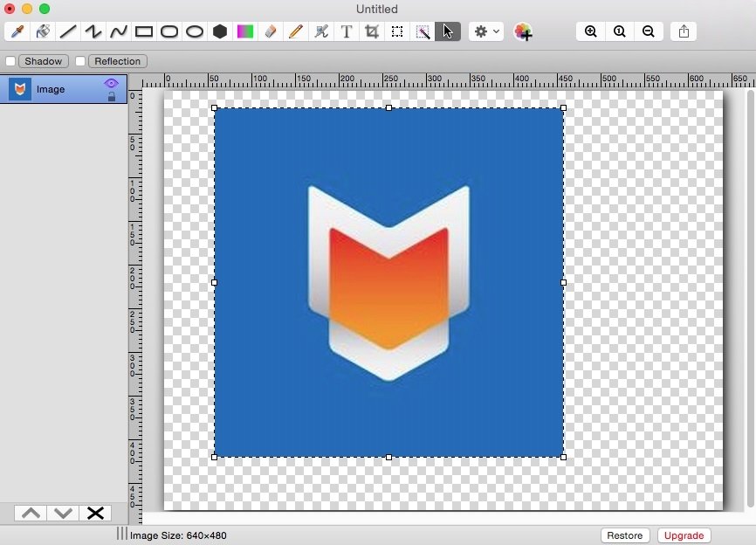Click the Restore button
756x545 pixels.
[625, 535]
